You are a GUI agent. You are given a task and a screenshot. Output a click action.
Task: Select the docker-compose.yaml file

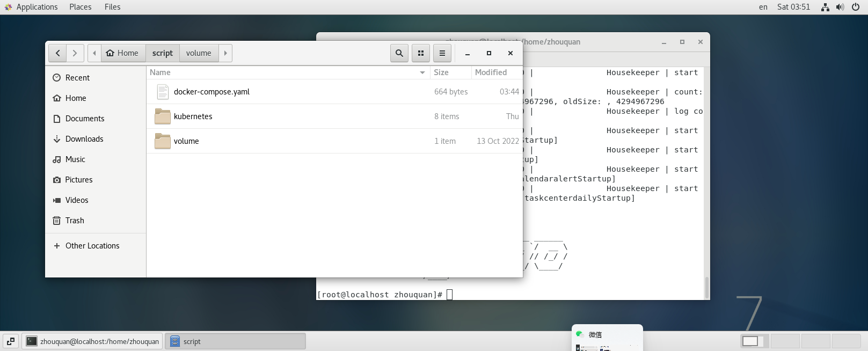[211, 92]
